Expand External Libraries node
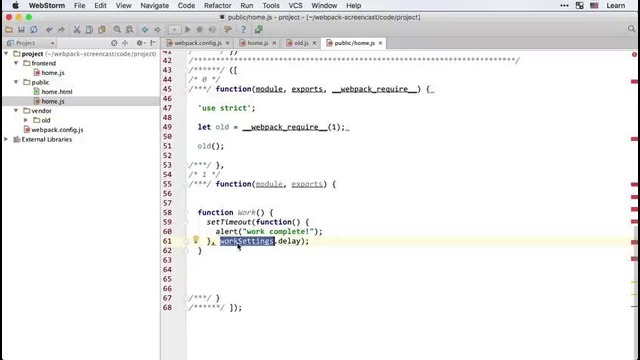 click(x=6, y=139)
